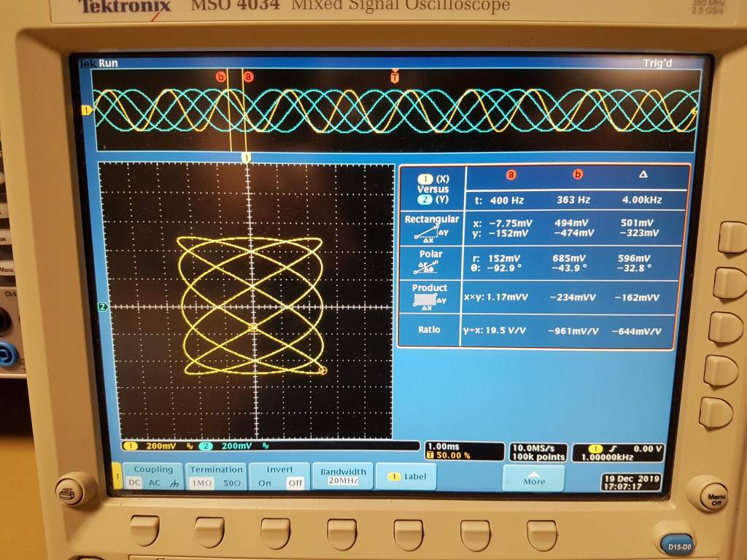Click the trigger level 0.00 V readout
Image resolution: width=747 pixels, height=560 pixels.
coord(647,448)
